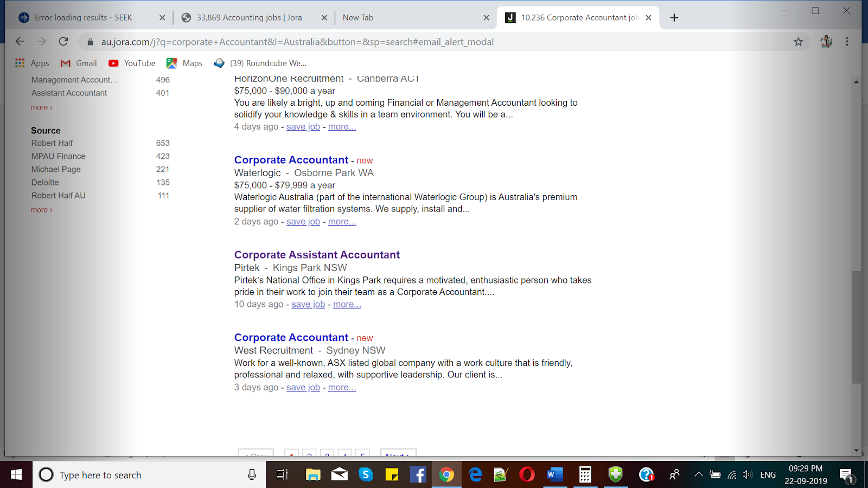Viewport: 868px width, 488px height.
Task: Launch Skype from the taskbar
Action: tap(366, 475)
